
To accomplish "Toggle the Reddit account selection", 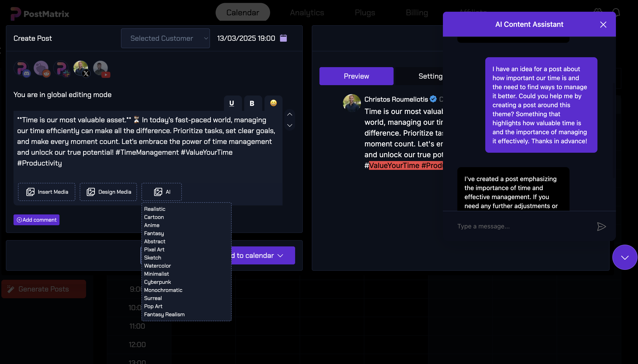I will (x=42, y=68).
